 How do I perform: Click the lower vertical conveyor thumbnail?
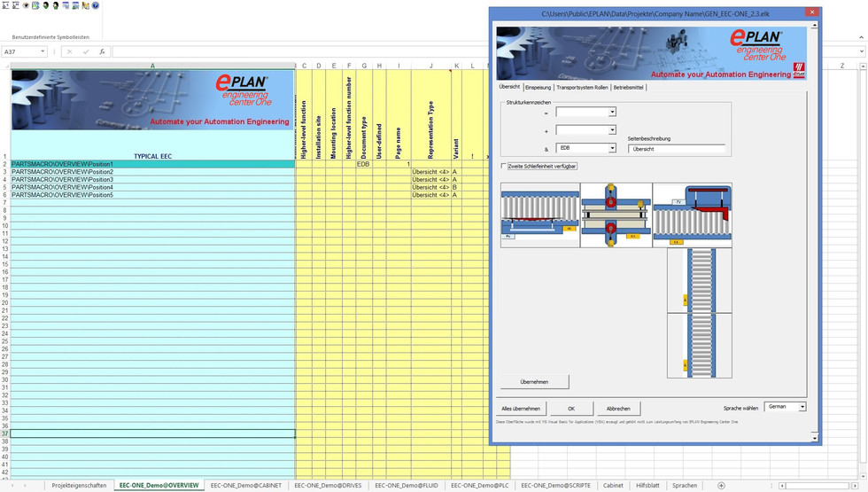pos(700,346)
